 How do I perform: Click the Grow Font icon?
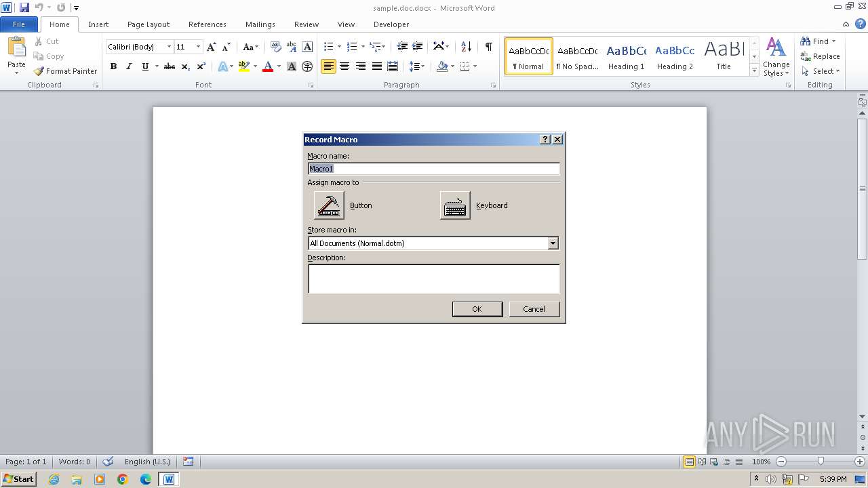(212, 47)
